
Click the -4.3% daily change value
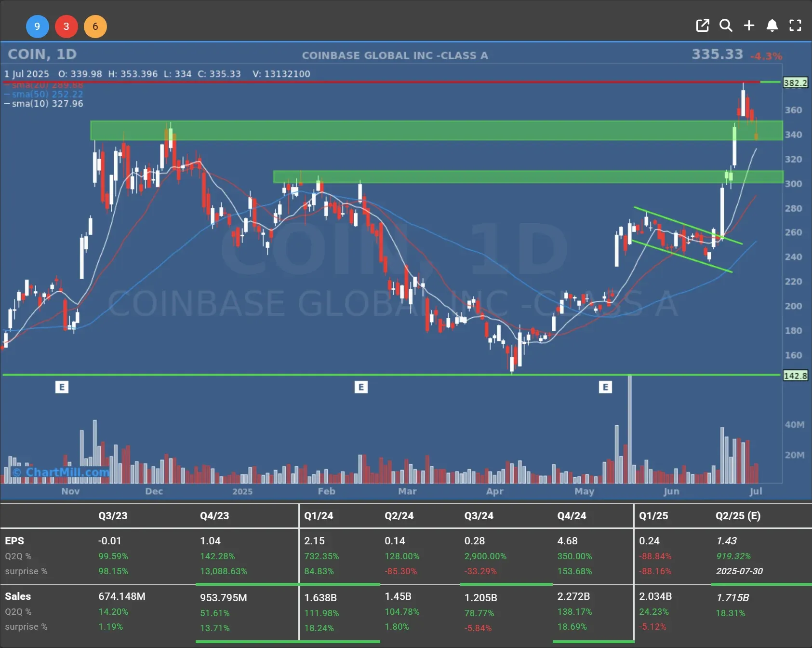click(x=766, y=56)
